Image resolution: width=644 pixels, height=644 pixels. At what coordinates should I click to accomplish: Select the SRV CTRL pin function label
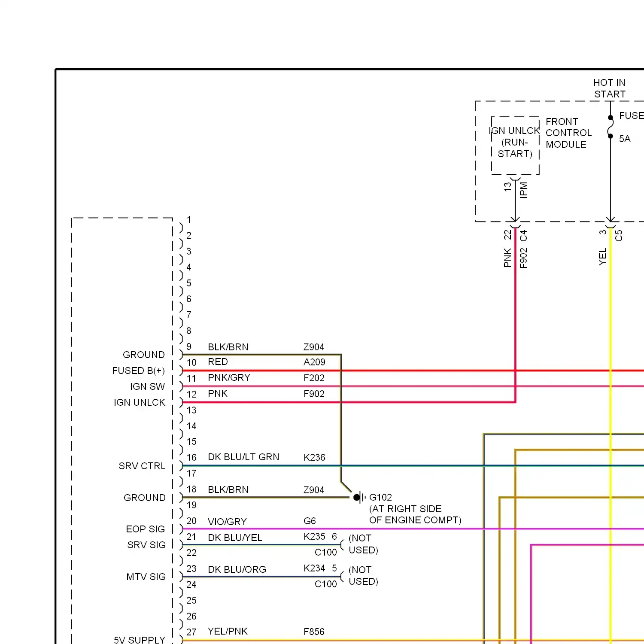pyautogui.click(x=142, y=466)
